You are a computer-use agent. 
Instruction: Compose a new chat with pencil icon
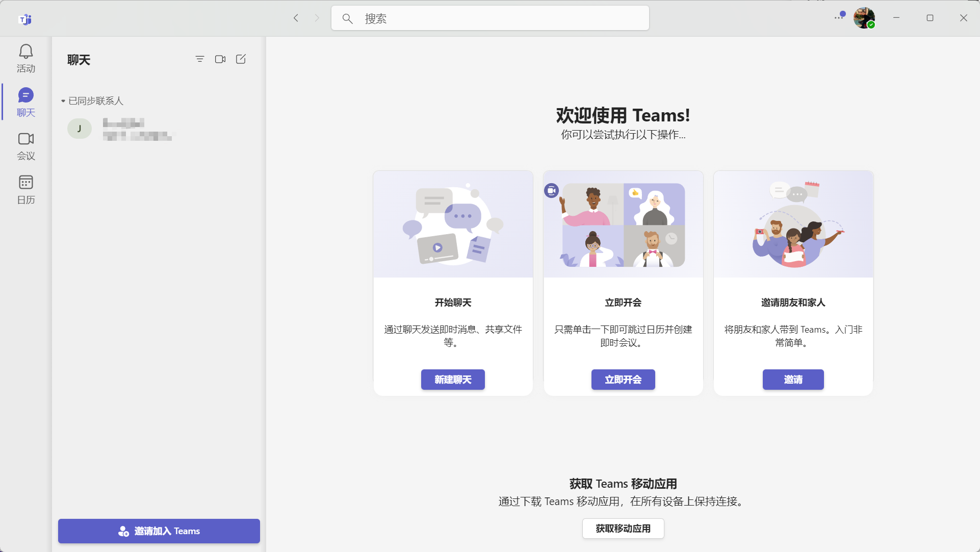(241, 59)
